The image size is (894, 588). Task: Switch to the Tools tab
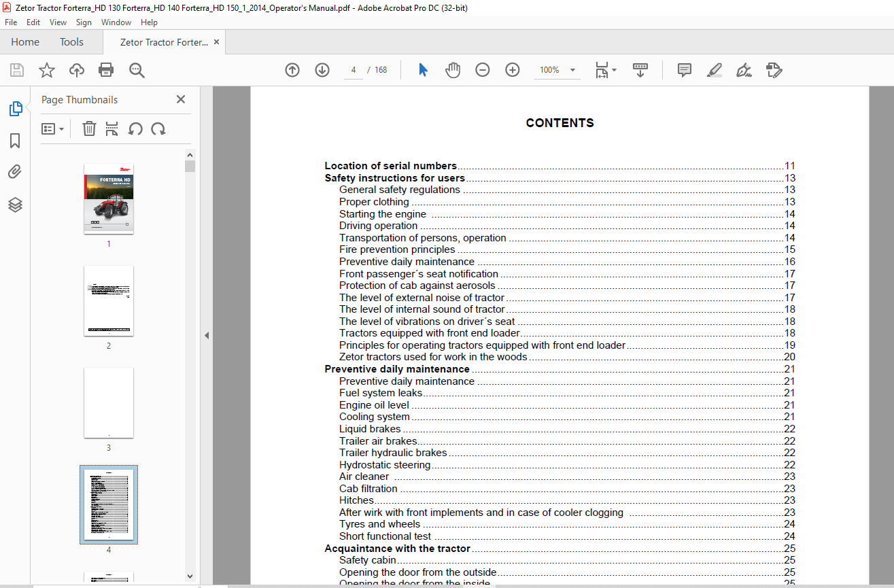[71, 42]
